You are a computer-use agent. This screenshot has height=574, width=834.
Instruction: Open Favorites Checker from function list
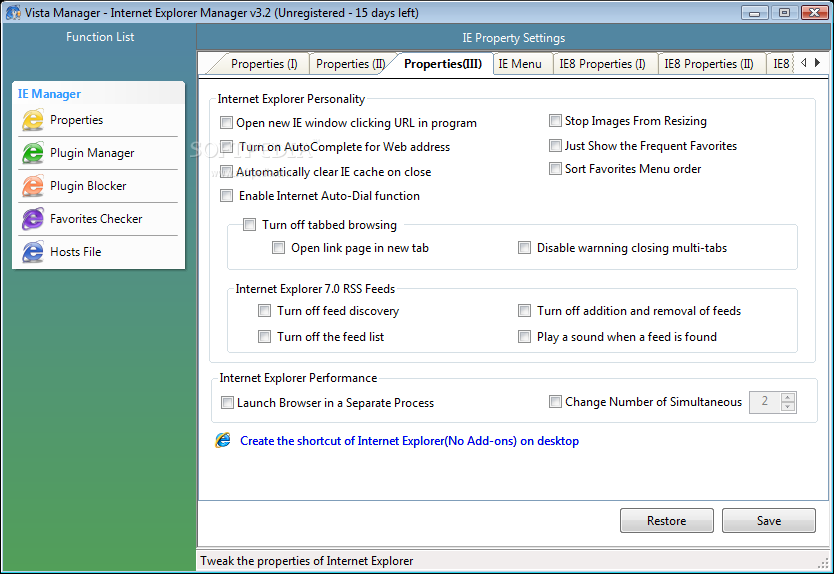pos(98,219)
